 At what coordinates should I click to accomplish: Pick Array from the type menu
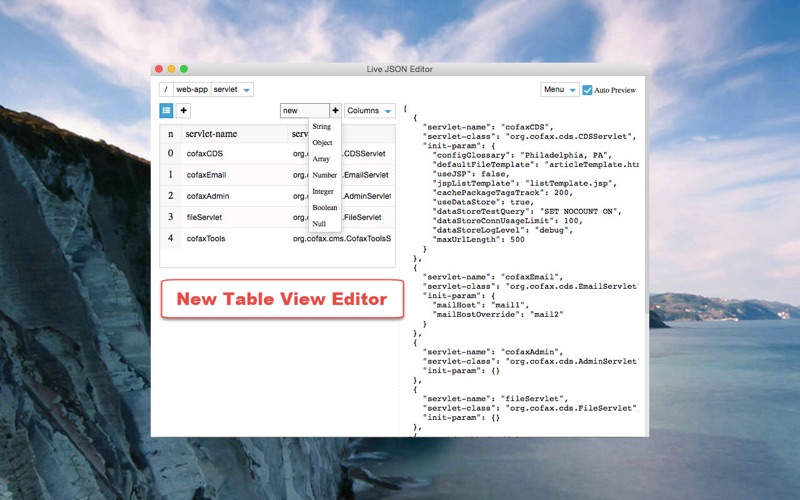click(321, 159)
